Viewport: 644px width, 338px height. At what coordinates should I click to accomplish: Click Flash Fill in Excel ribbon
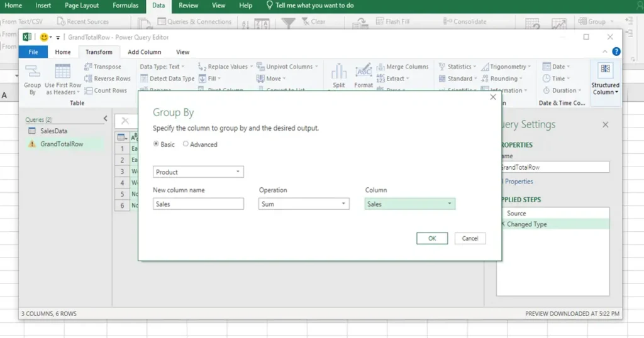tap(392, 21)
